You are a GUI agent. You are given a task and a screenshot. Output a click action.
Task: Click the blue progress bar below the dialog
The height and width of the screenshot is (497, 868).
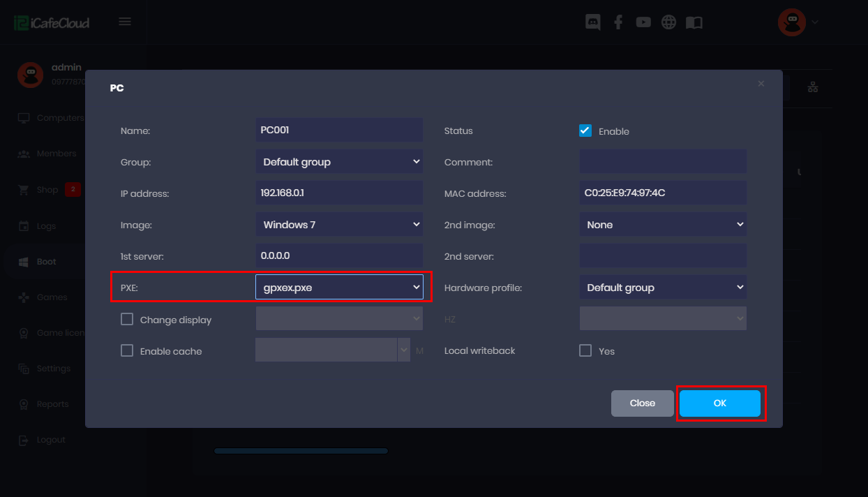click(300, 450)
